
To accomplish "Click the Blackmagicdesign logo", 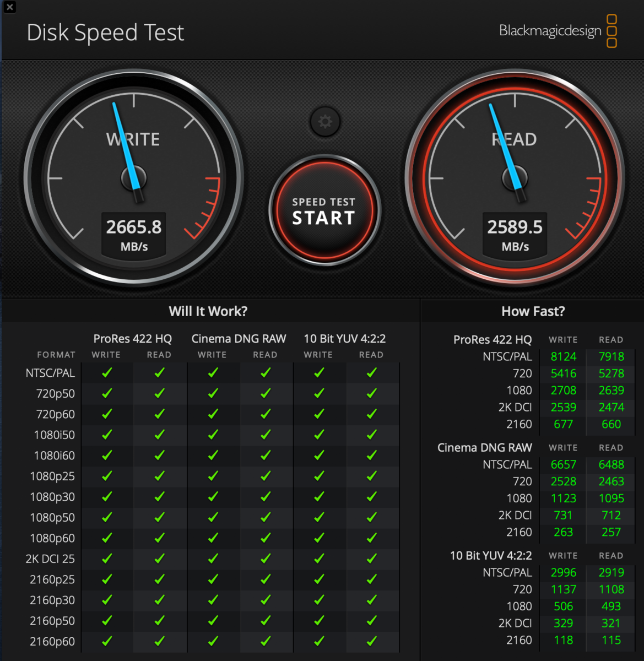I will pyautogui.click(x=557, y=31).
